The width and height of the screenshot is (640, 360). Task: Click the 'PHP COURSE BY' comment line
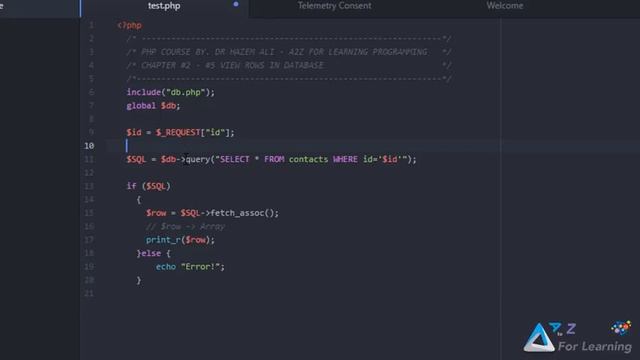tap(289, 52)
